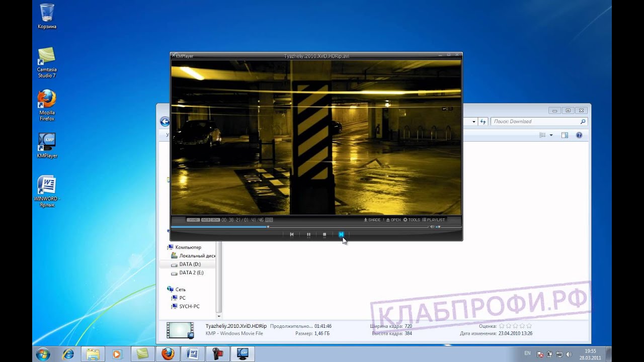The image size is (644, 362).
Task: Click the OPEN button in KMPlayer
Action: [x=393, y=220]
